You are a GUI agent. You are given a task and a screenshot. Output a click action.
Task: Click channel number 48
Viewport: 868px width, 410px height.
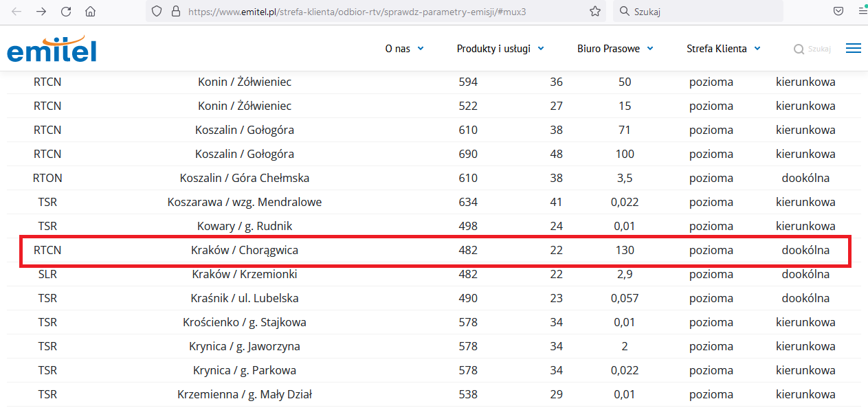pyautogui.click(x=557, y=155)
